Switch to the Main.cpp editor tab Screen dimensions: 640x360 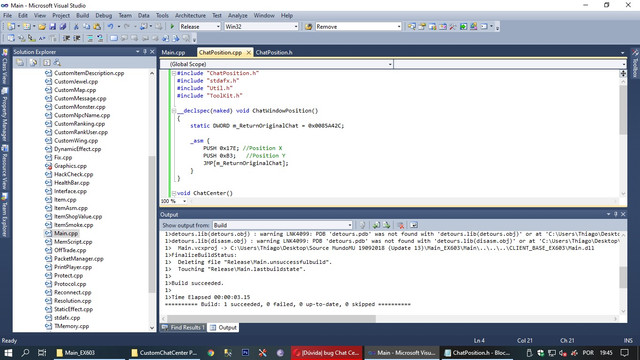(x=173, y=53)
